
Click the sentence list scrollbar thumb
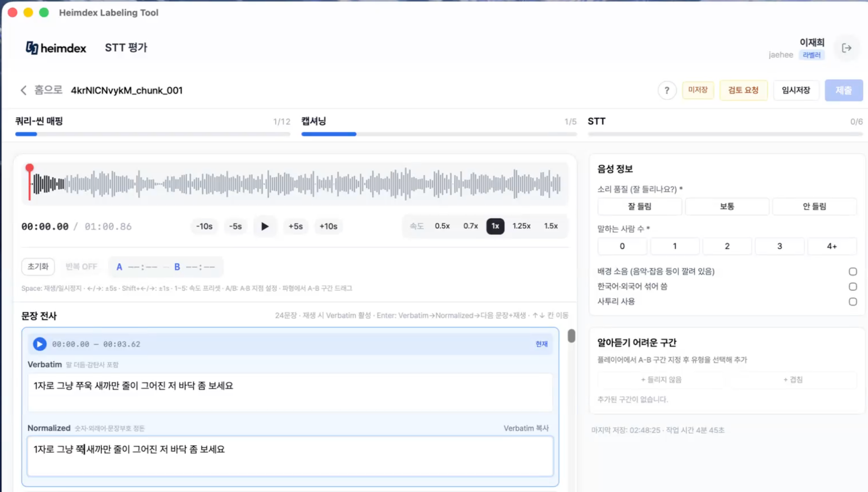click(572, 336)
